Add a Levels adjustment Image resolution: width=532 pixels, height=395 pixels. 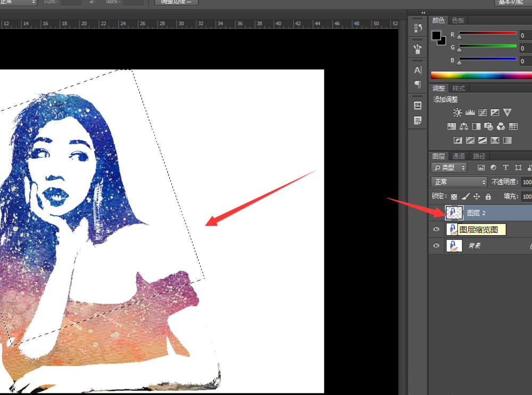click(x=470, y=112)
